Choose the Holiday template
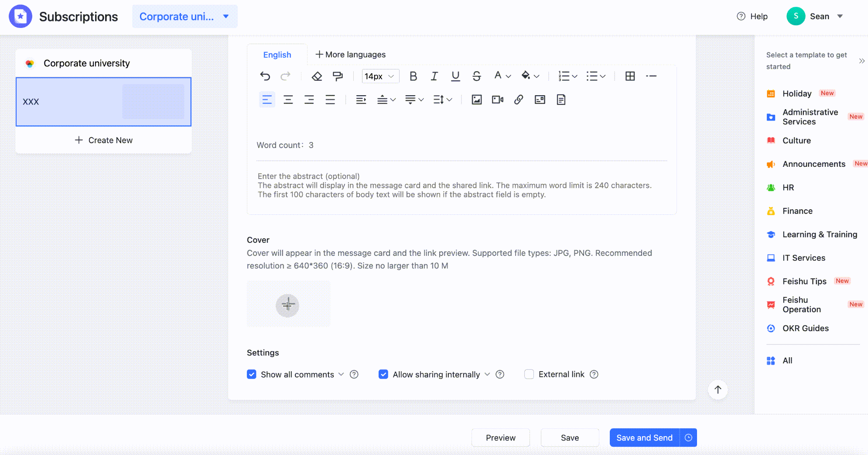 click(x=797, y=93)
